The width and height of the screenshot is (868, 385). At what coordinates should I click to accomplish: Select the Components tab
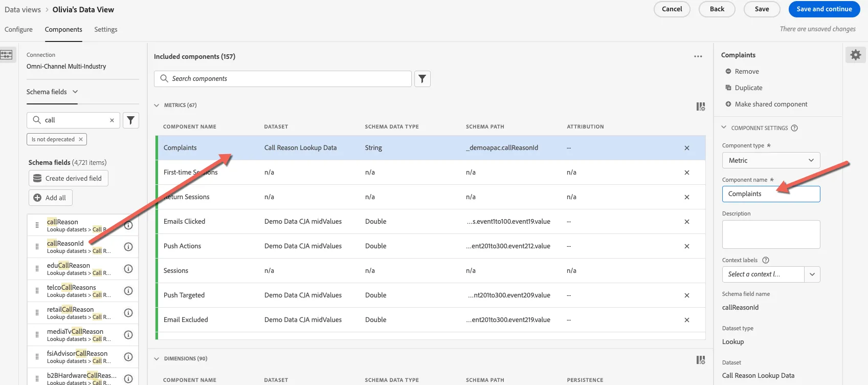coord(63,30)
